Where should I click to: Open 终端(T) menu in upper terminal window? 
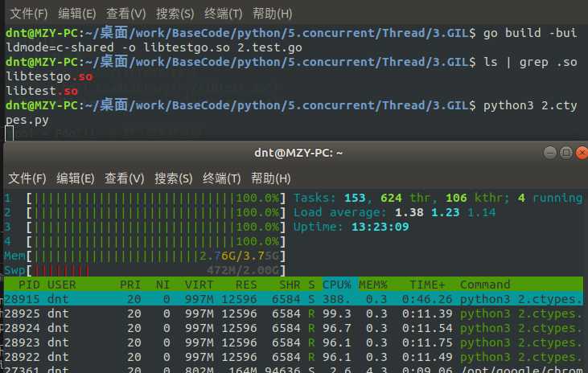click(223, 14)
